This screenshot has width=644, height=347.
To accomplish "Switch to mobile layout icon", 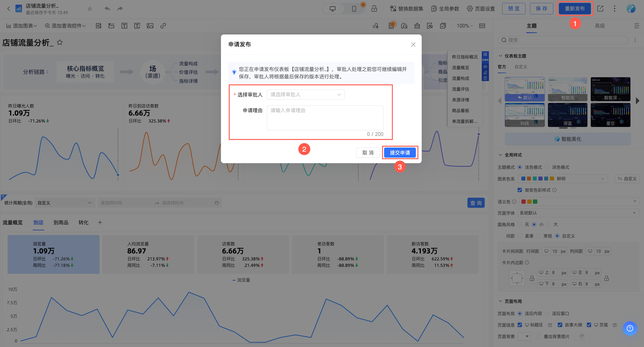I will click(354, 9).
